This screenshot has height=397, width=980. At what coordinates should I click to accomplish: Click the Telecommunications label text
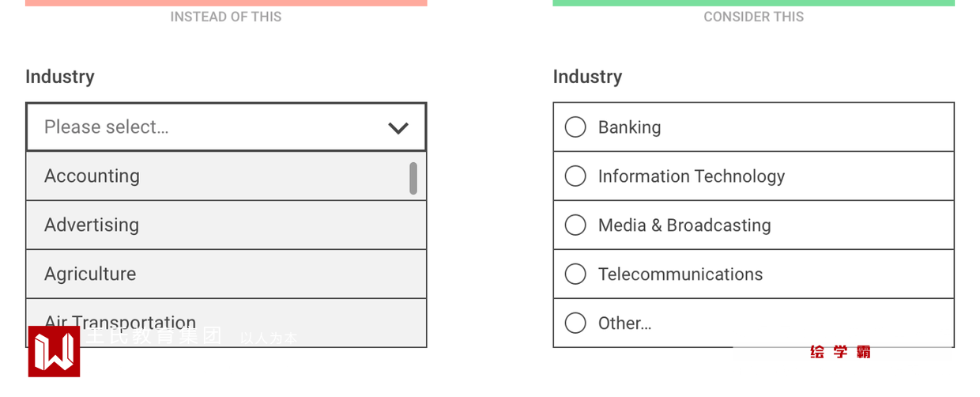coord(680,274)
